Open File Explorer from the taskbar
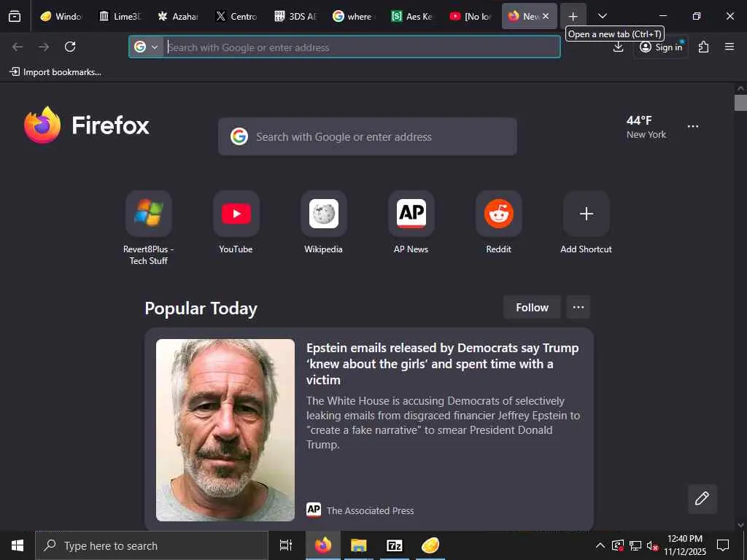747x560 pixels. [359, 545]
